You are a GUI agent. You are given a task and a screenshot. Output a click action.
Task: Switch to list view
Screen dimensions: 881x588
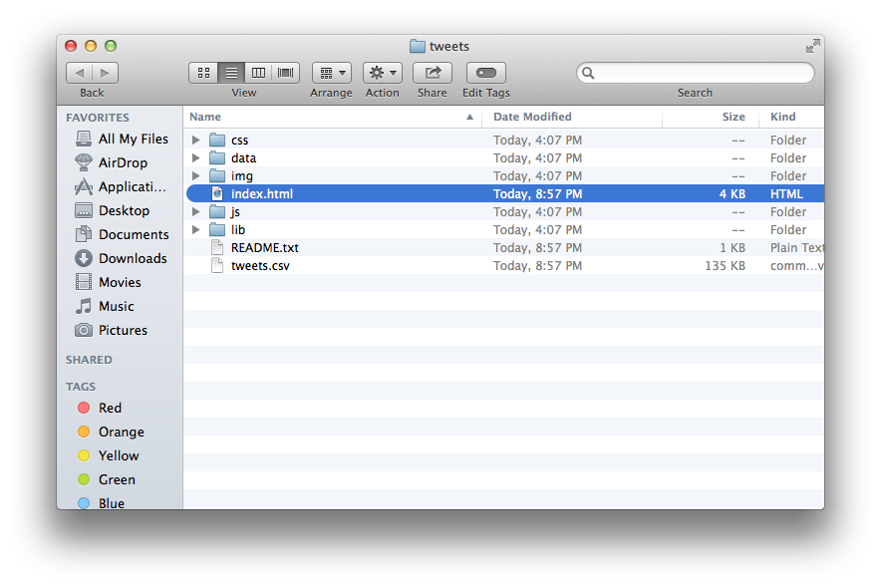[231, 73]
